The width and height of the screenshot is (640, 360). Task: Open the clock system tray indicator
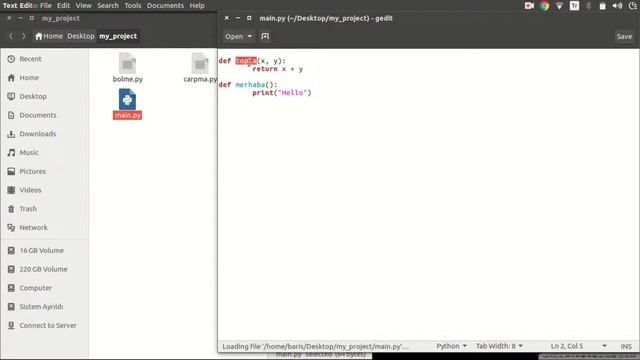[633, 6]
